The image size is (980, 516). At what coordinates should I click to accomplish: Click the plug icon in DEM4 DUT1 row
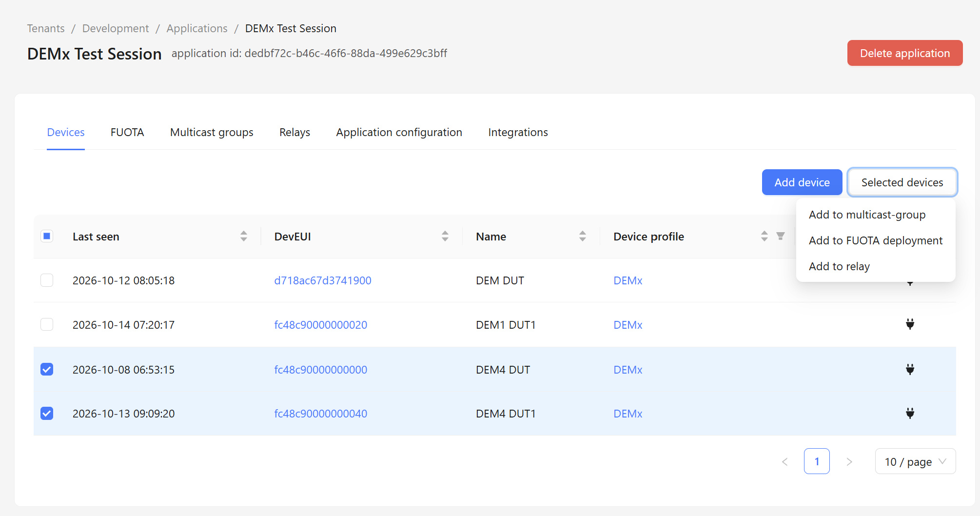click(910, 413)
